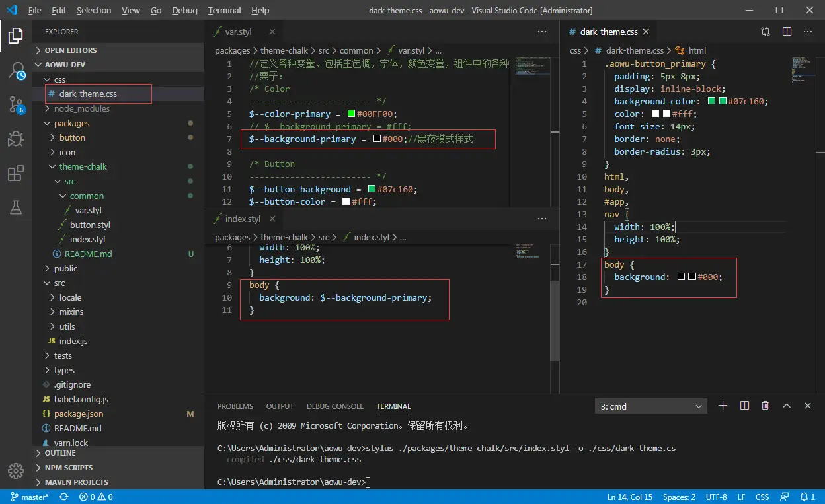Click the UTF-8 encoding in status bar
This screenshot has width=825, height=504.
pos(716,497)
